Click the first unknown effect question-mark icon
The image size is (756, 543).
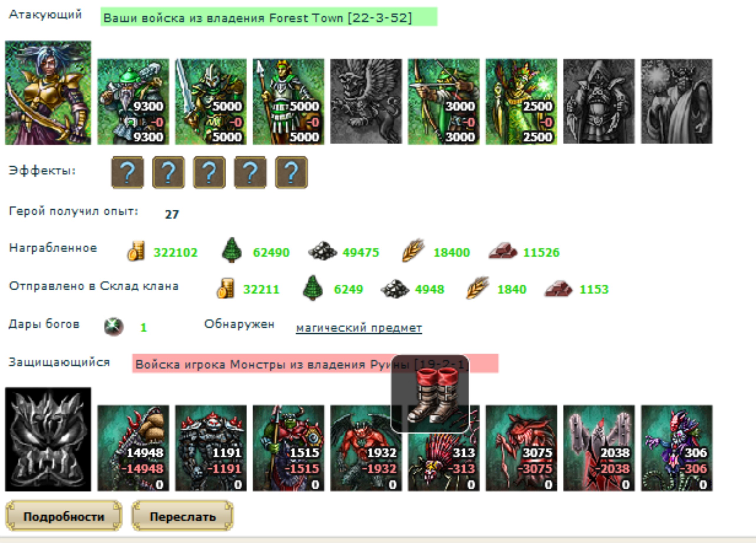tap(127, 172)
